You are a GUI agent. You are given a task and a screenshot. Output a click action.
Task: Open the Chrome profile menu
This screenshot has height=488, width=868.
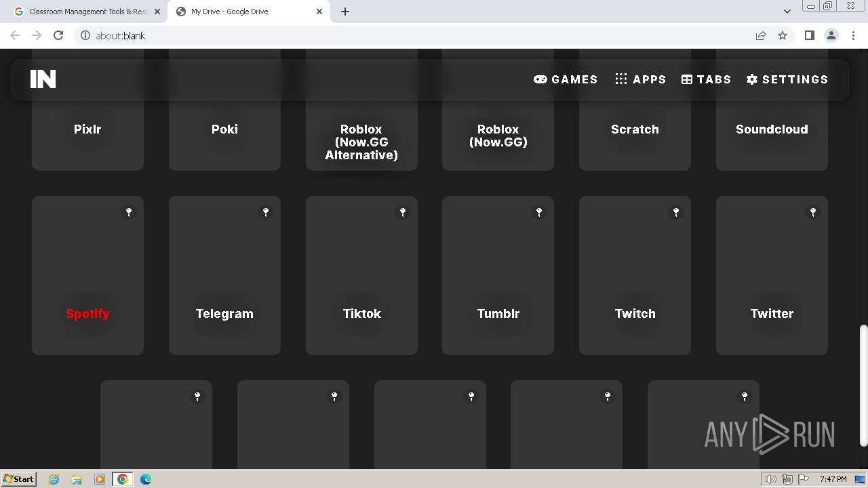point(831,35)
